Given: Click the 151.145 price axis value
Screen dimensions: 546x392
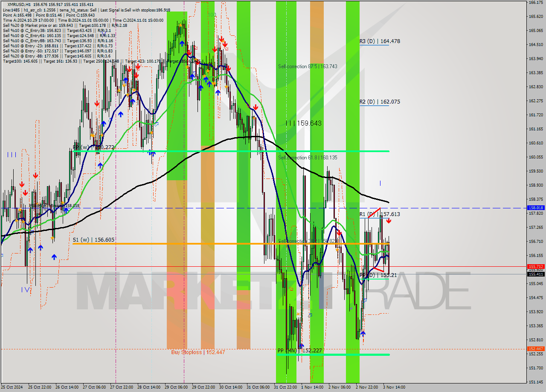Looking at the screenshot, I should click(x=536, y=382).
